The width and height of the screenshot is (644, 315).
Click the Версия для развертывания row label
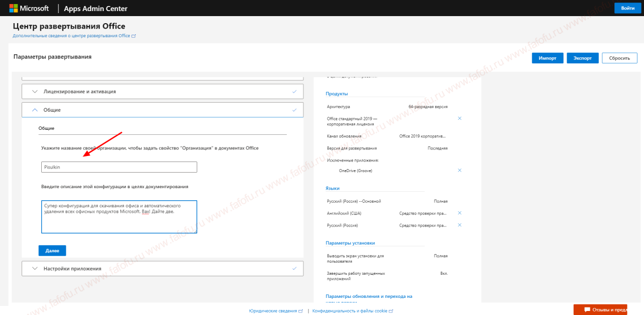tap(352, 148)
